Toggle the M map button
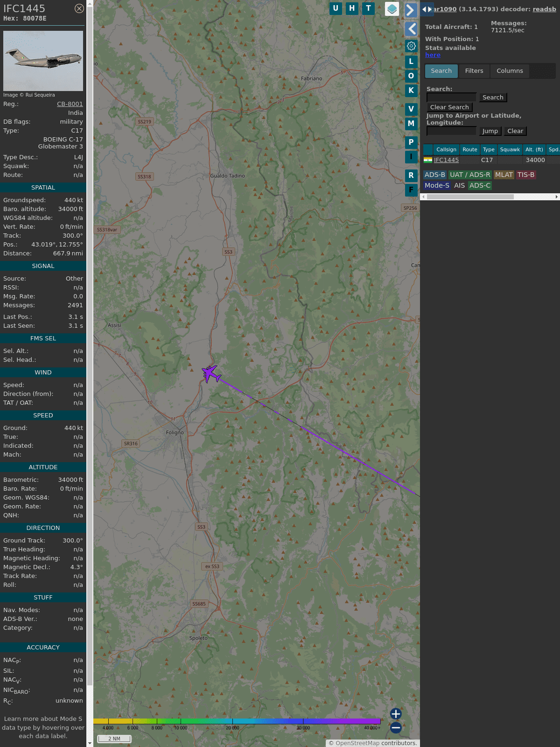The height and width of the screenshot is (747, 560). [411, 123]
